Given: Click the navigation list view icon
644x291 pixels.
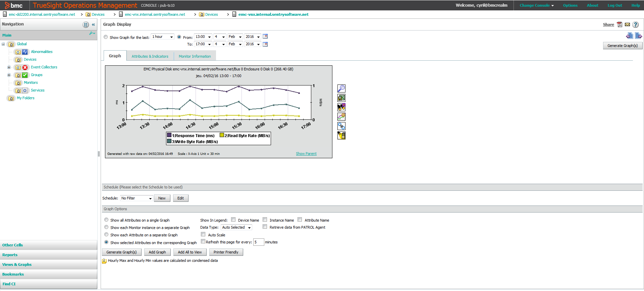Looking at the screenshot, I should click(86, 24).
